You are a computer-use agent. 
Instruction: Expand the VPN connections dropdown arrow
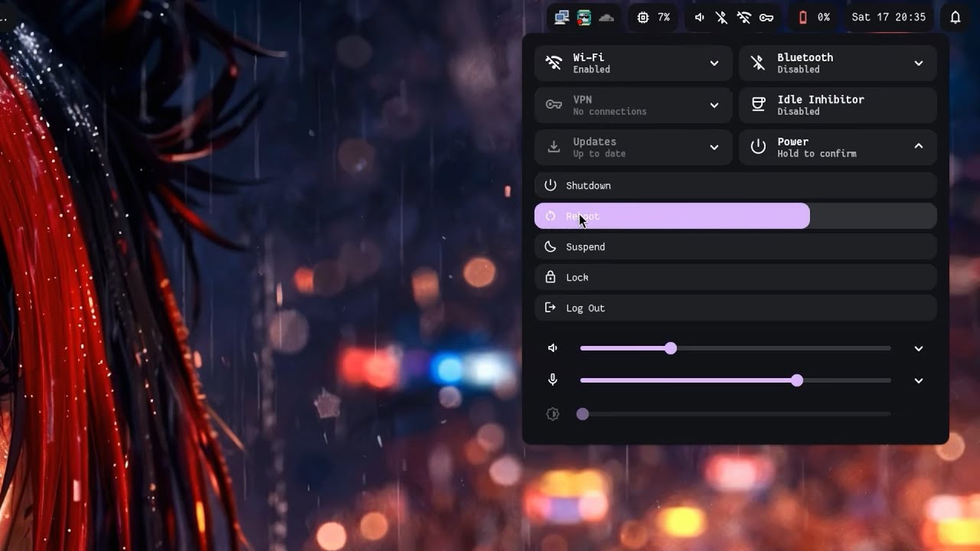(714, 105)
